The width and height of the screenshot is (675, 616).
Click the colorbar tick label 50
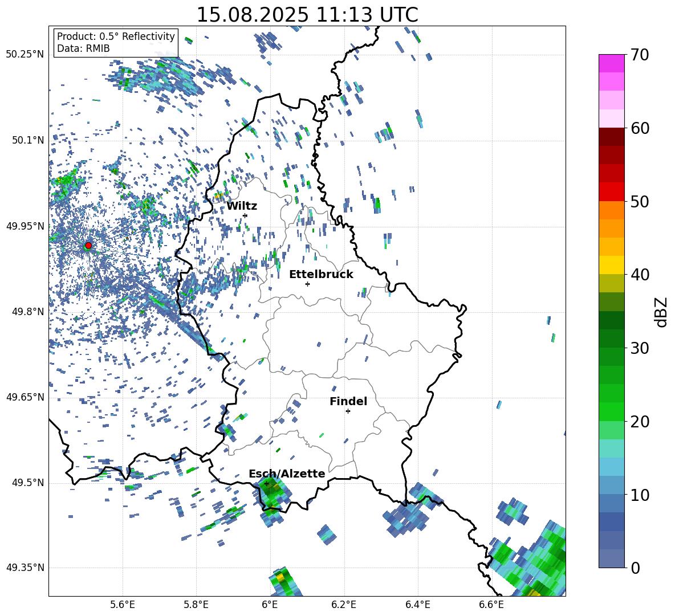pos(640,201)
